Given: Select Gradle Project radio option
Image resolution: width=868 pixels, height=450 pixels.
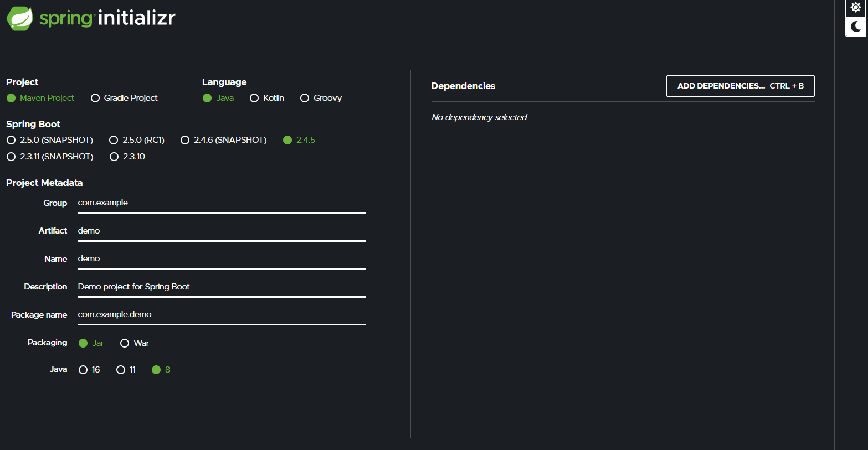Looking at the screenshot, I should [124, 98].
